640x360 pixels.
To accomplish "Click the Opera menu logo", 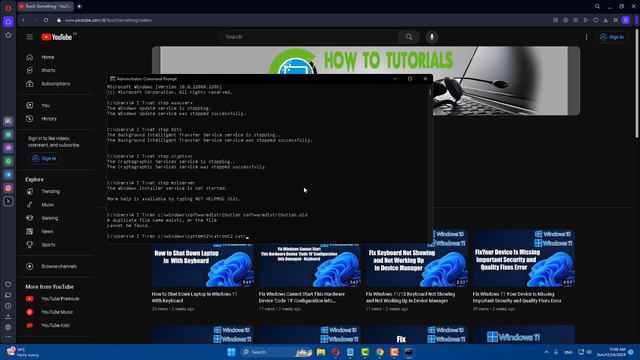I will (8, 7).
